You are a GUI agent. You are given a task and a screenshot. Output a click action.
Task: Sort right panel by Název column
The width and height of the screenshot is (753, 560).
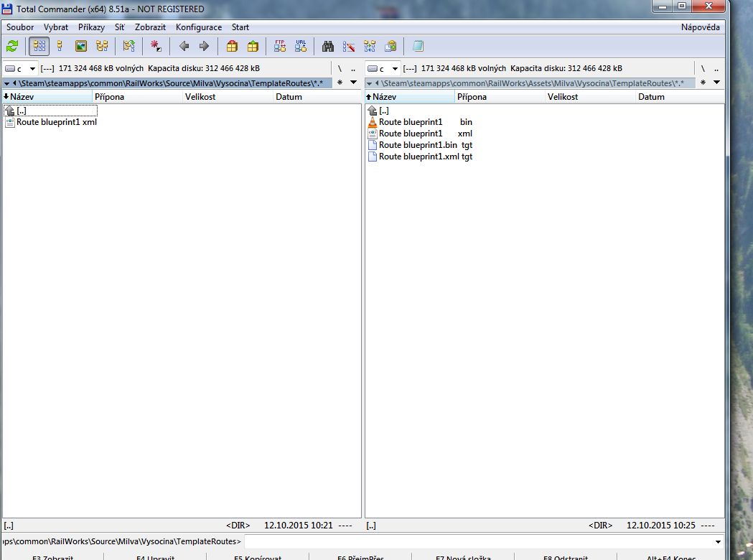(x=410, y=97)
